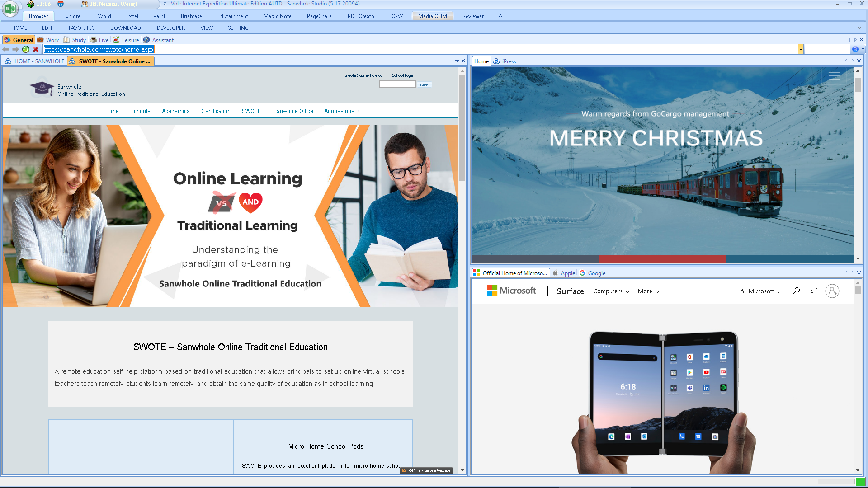Viewport: 868px width, 488px height.
Task: Click the red carousel slide indicator
Action: coord(662,259)
